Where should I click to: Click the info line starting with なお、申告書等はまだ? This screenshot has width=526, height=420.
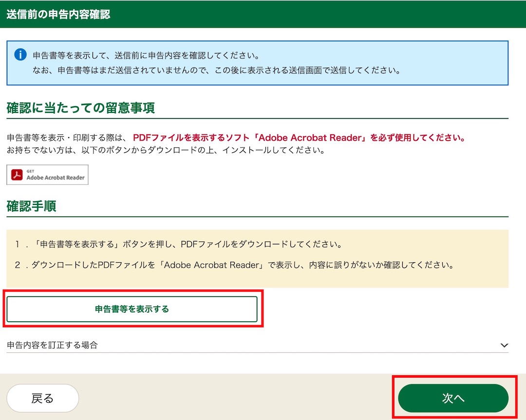click(x=217, y=71)
